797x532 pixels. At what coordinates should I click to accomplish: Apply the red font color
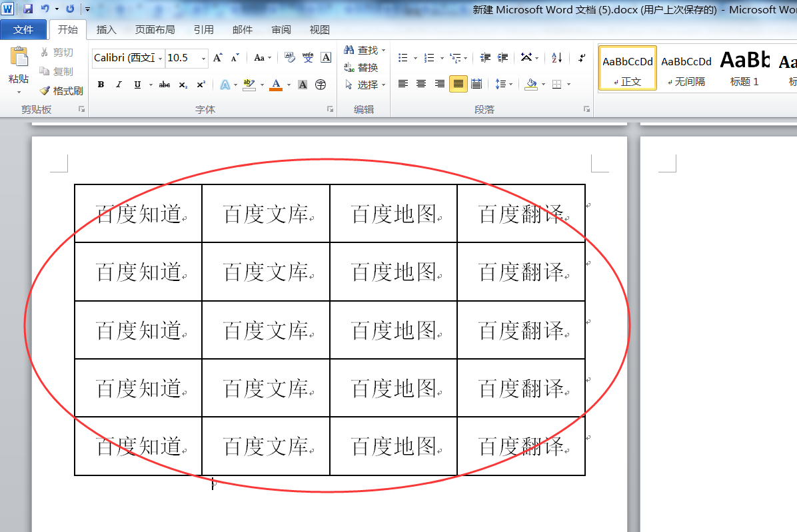[276, 85]
